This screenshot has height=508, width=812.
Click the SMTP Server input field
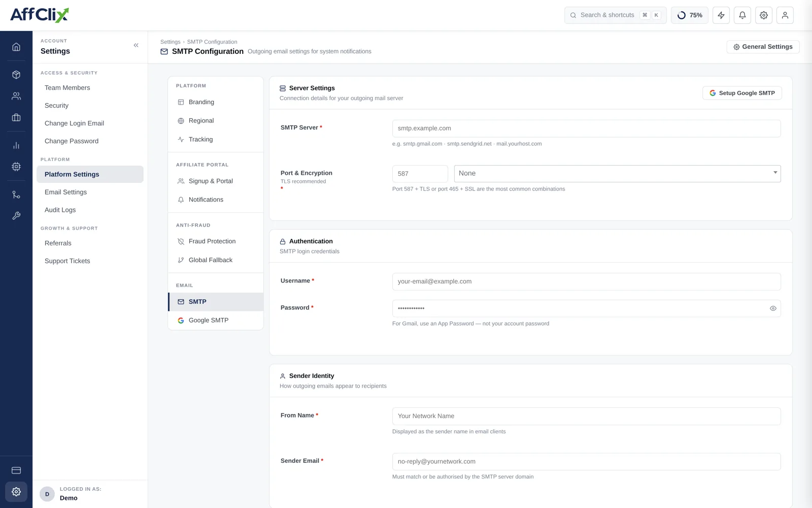[586, 129]
